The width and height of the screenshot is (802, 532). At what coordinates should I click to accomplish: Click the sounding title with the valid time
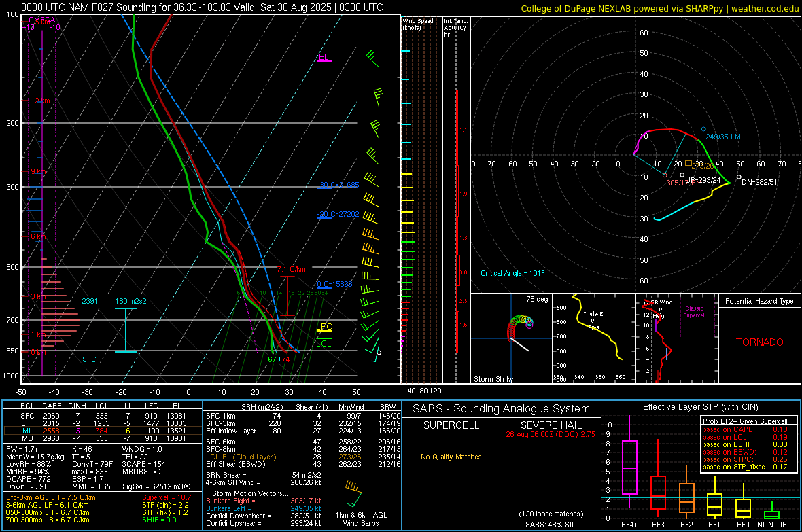pyautogui.click(x=202, y=7)
